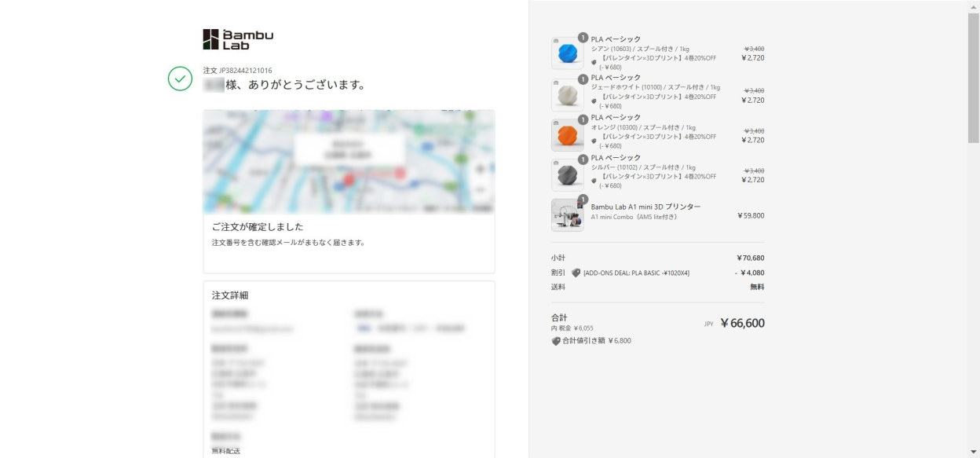Click the tag icon beside ADD-ONS DEAL
This screenshot has height=458, width=980.
576,273
